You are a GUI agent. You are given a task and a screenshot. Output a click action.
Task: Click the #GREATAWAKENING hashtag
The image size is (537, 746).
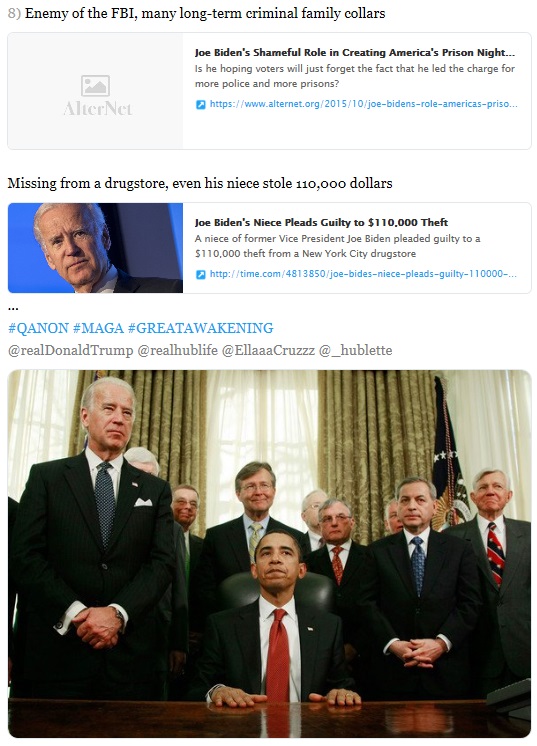(201, 328)
